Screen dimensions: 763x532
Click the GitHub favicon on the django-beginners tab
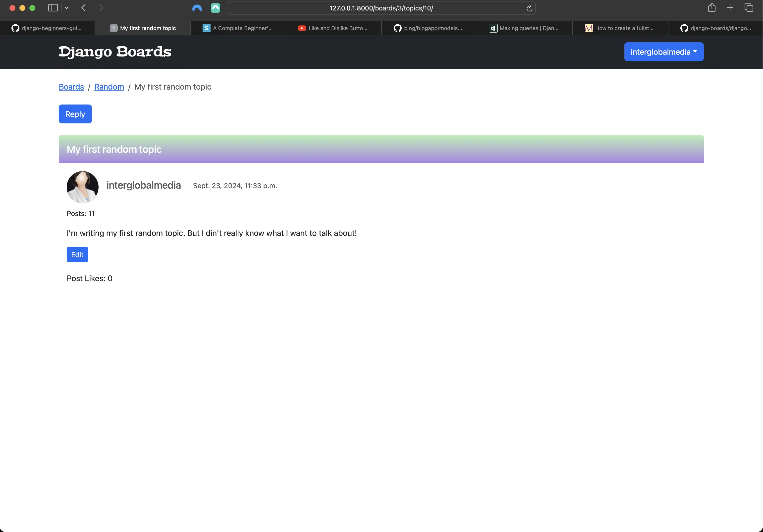coord(15,28)
